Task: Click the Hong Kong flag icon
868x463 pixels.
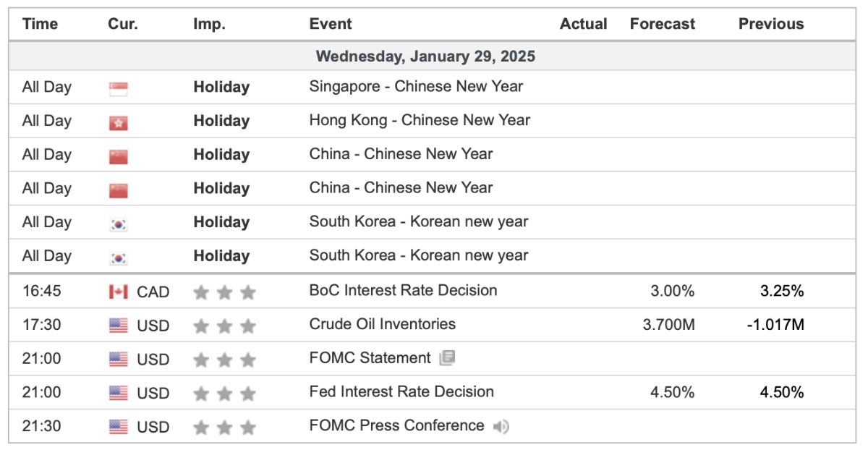Action: (x=118, y=123)
